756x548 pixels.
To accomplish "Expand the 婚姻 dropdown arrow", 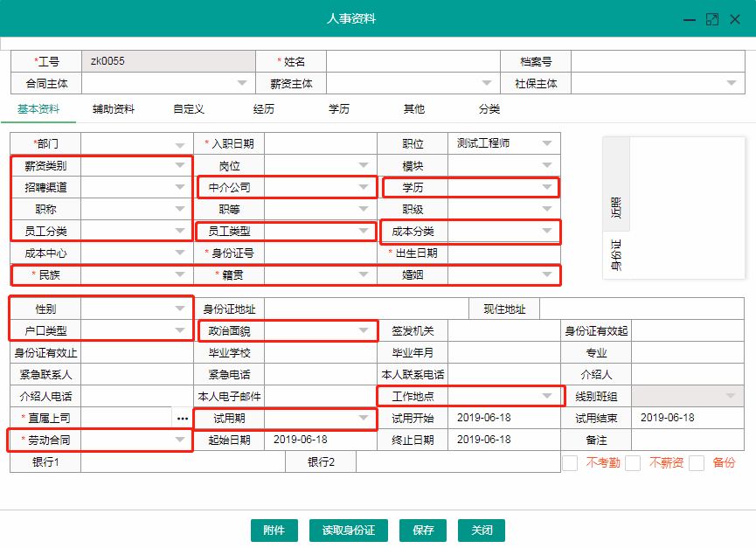I will coord(547,274).
